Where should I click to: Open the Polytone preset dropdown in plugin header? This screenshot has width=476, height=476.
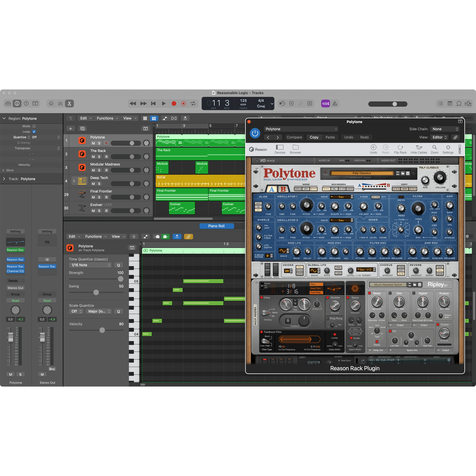click(301, 129)
